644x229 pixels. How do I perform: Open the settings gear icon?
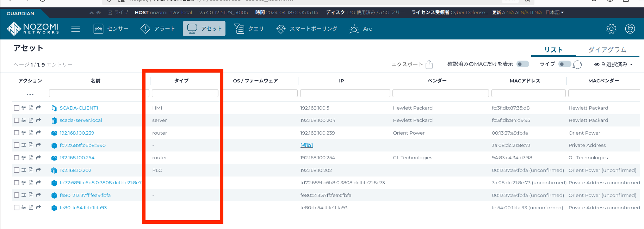pos(611,29)
